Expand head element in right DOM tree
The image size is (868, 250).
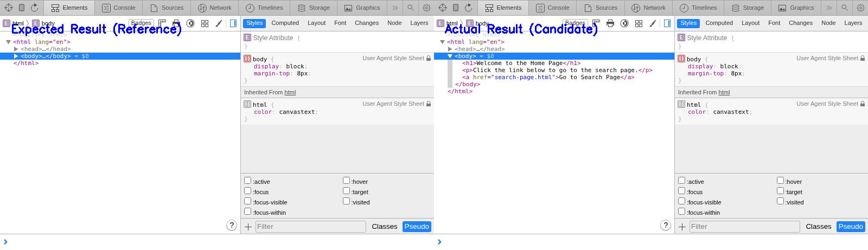point(450,49)
